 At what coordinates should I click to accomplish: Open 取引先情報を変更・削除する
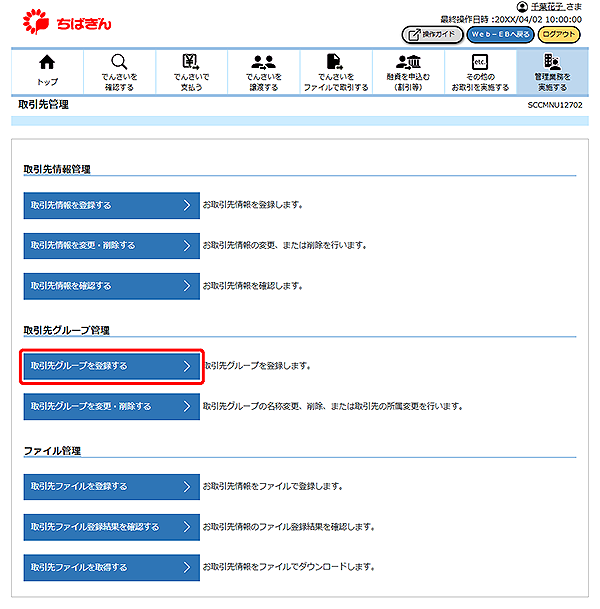pyautogui.click(x=111, y=245)
